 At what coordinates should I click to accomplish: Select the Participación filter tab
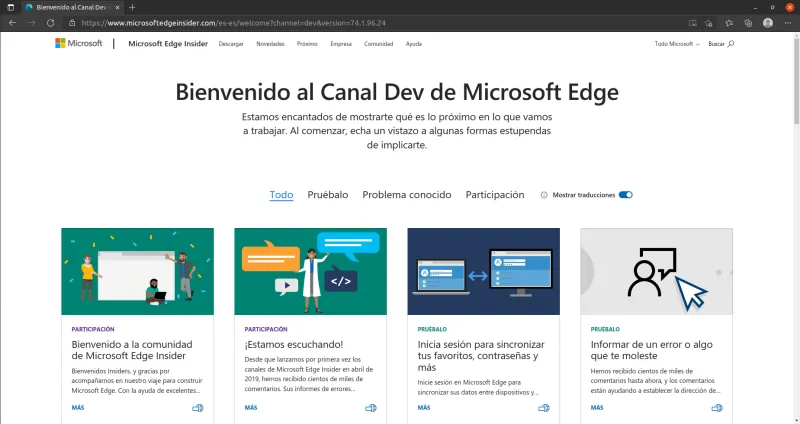[495, 195]
